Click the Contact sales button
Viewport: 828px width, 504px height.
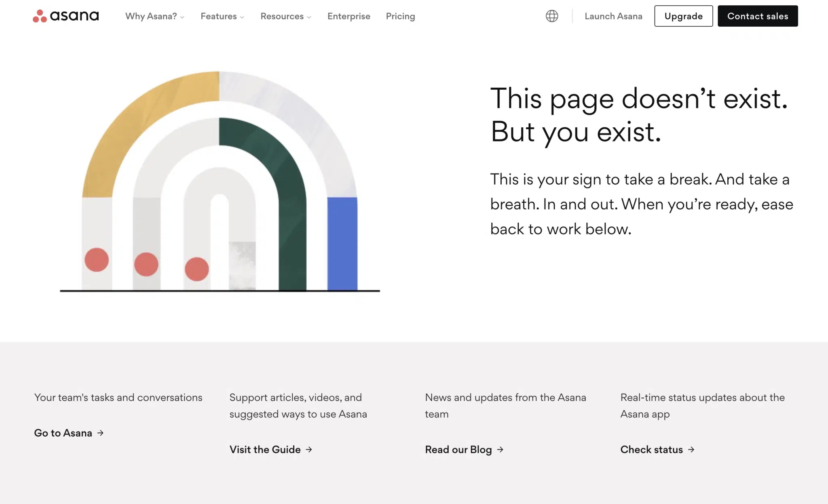coord(757,16)
